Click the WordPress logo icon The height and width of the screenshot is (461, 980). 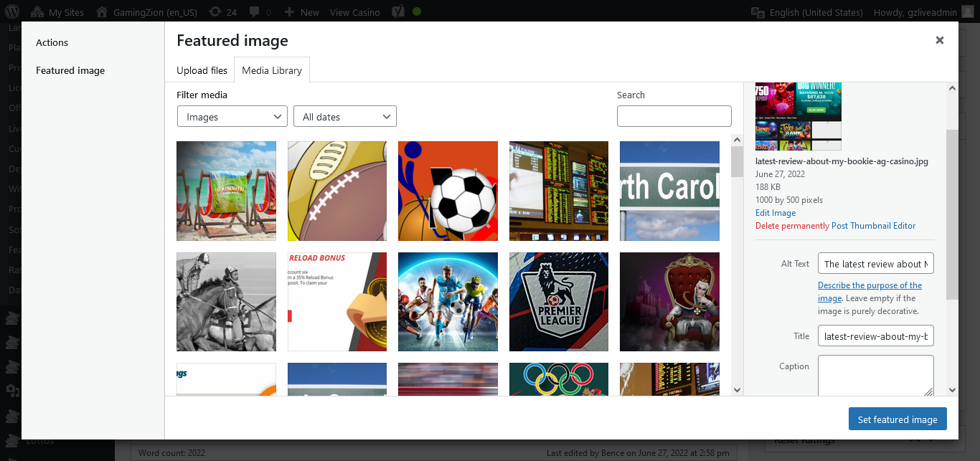tap(12, 12)
